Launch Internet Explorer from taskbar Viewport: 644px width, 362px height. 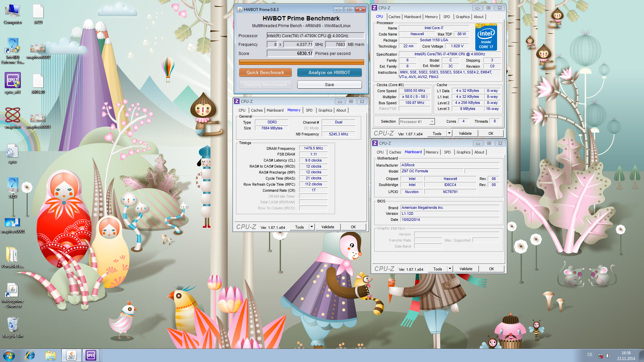click(30, 355)
